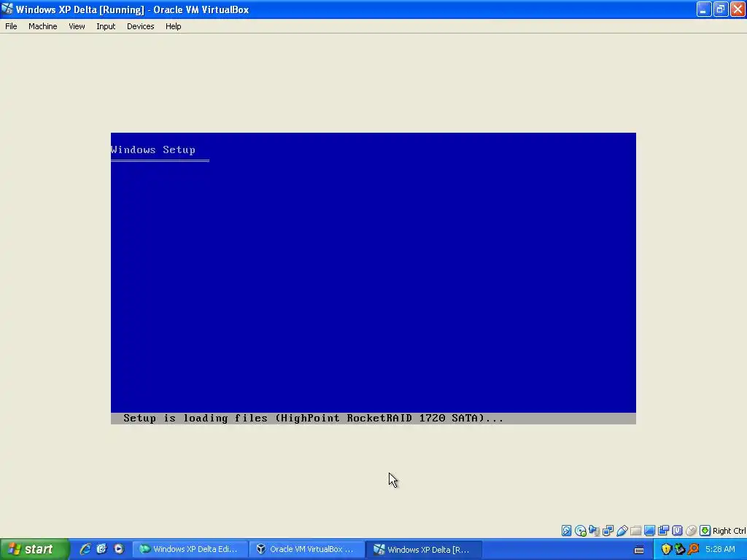The image size is (747, 560).
Task: Click the network adapter indicator icon
Action: click(x=608, y=531)
